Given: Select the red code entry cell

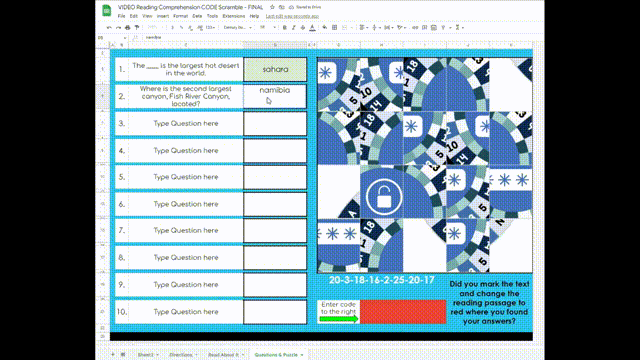Looking at the screenshot, I should 403,312.
